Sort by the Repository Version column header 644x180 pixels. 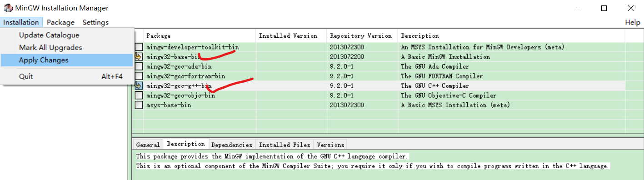click(x=362, y=35)
